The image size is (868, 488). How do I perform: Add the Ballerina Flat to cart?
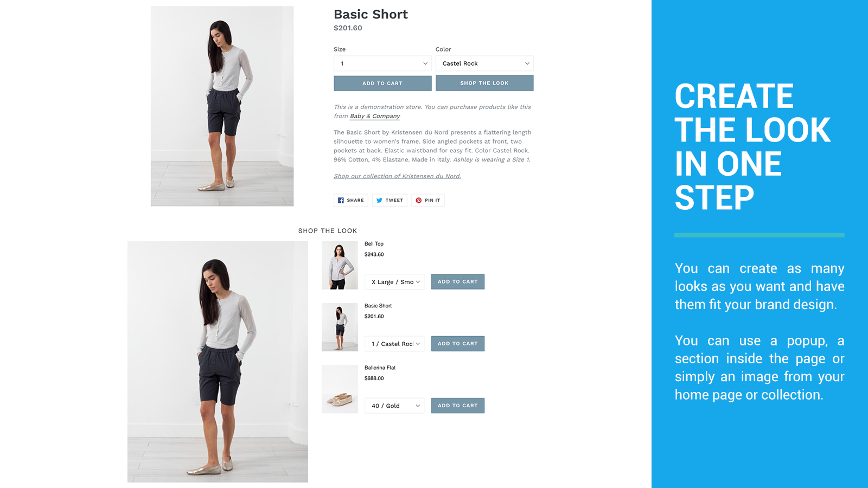pyautogui.click(x=458, y=406)
